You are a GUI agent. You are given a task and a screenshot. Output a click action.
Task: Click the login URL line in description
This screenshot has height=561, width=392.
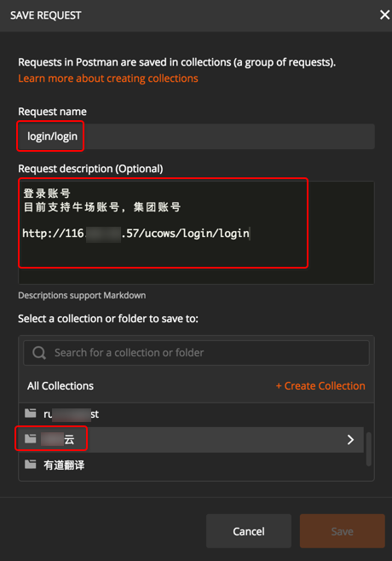pyautogui.click(x=135, y=234)
